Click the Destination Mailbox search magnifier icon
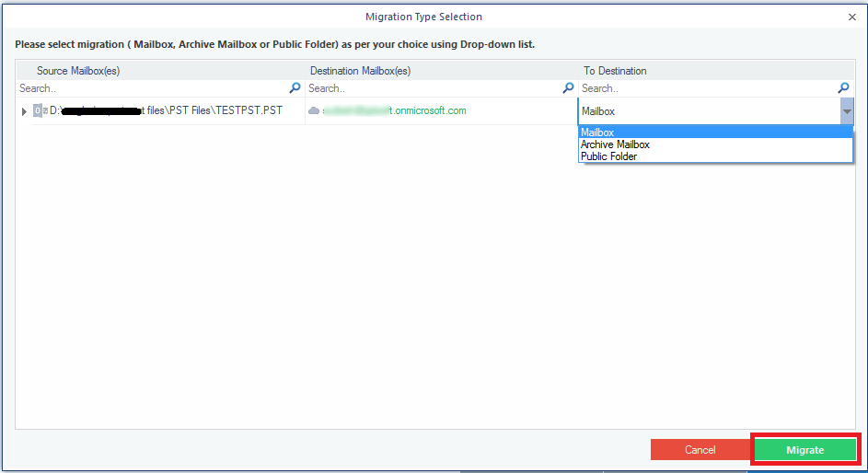 [568, 87]
